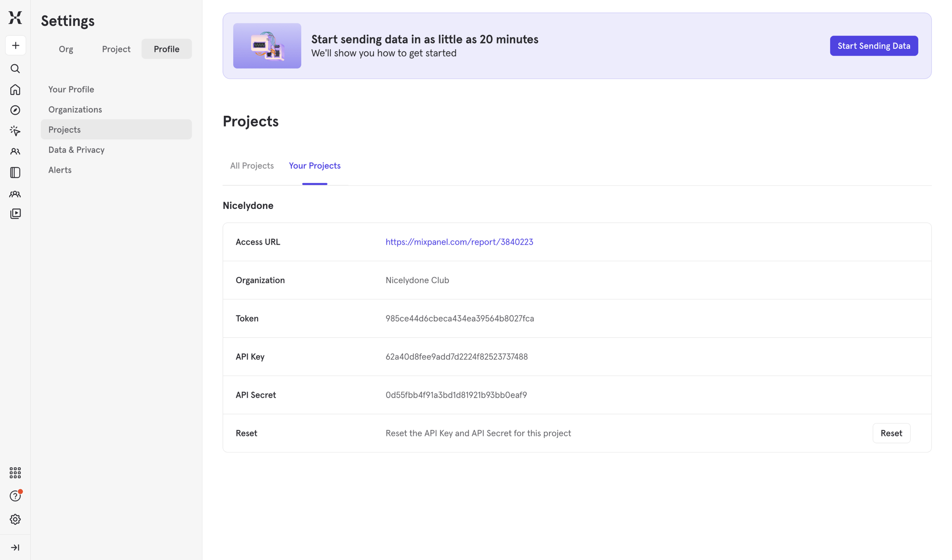Viewport: 952px width, 560px height.
Task: Open the Boards panel icon
Action: (x=15, y=173)
